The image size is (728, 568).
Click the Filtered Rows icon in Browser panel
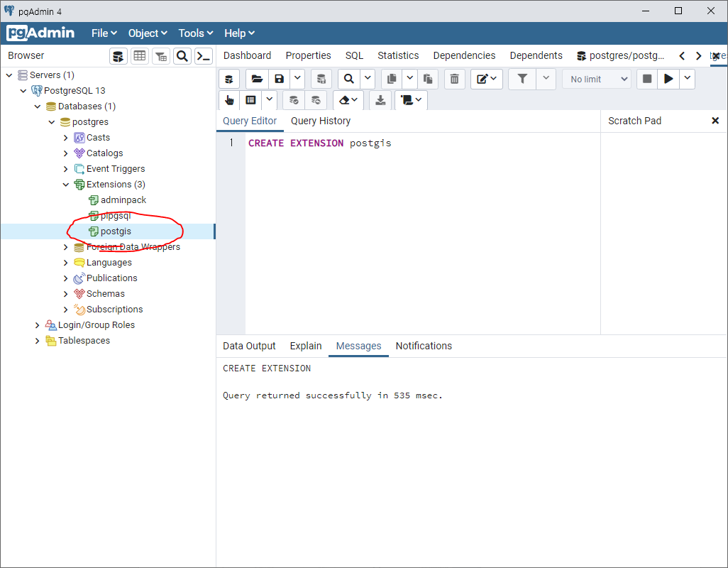point(161,56)
